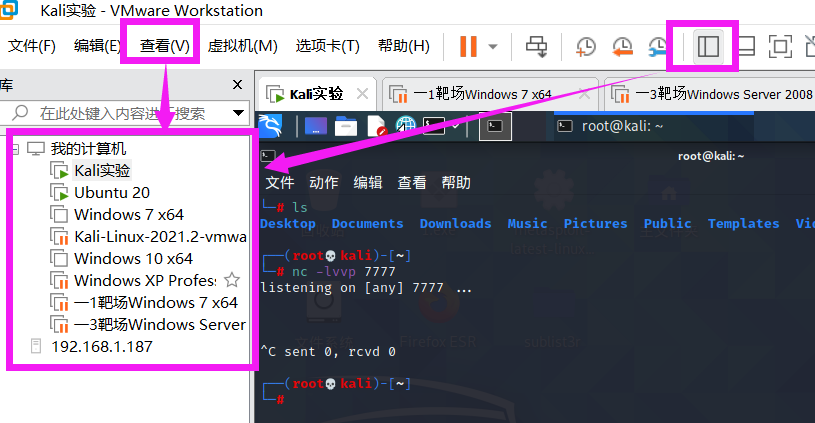Viewport: 815px width, 423px height.
Task: Collapse the 我的计算机 tree node
Action: click(x=15, y=149)
